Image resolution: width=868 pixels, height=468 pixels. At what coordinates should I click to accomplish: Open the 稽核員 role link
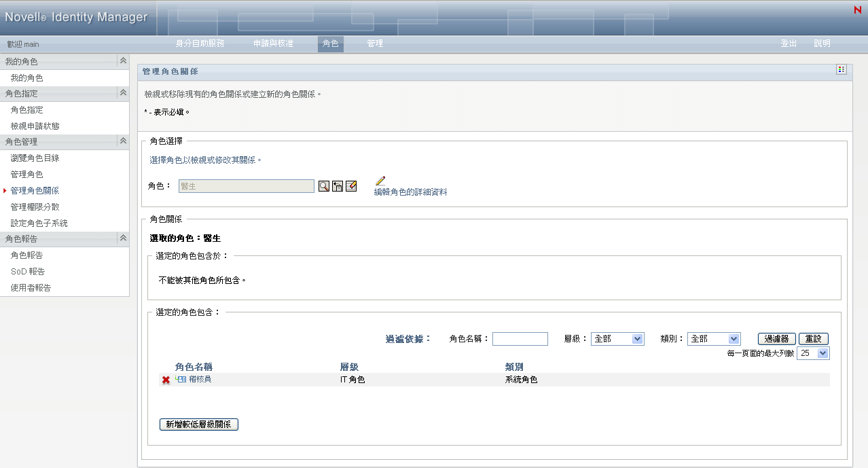[x=200, y=379]
